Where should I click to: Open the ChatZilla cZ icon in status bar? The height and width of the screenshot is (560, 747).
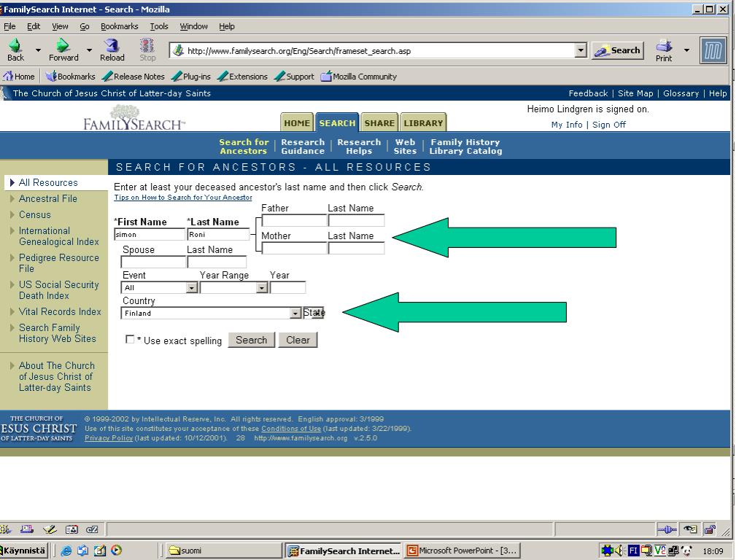[92, 529]
